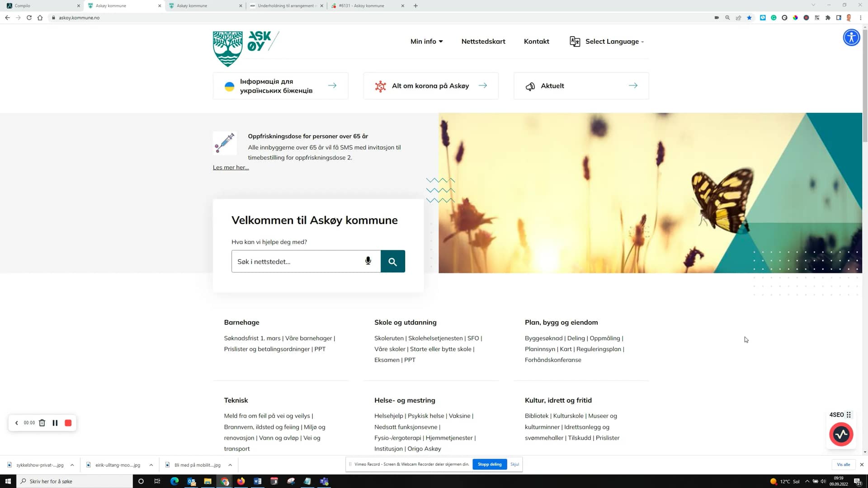
Task: Open the Select Language dropdown
Action: tap(613, 41)
